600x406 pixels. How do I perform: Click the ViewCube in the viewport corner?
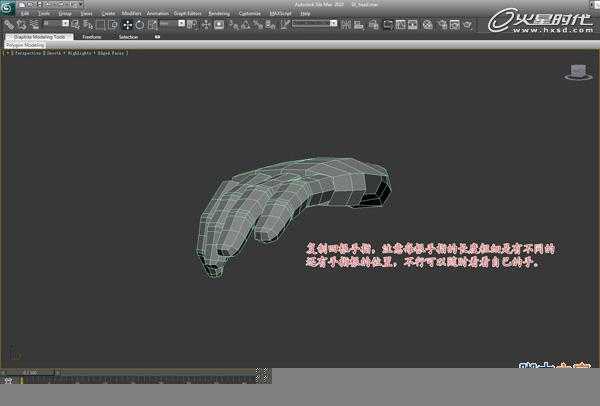click(578, 72)
